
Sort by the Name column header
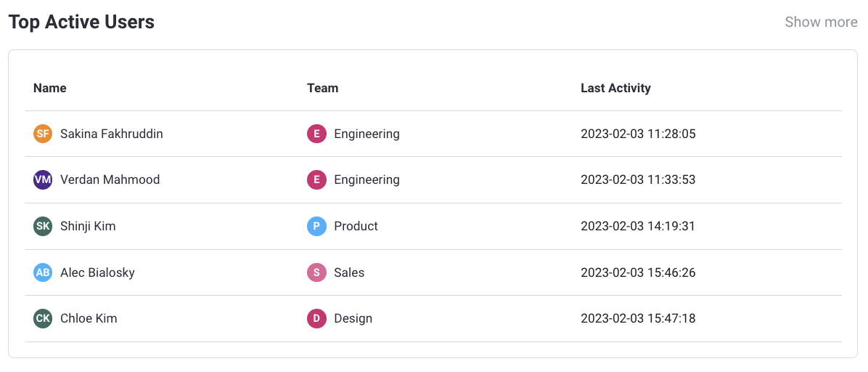tap(50, 88)
